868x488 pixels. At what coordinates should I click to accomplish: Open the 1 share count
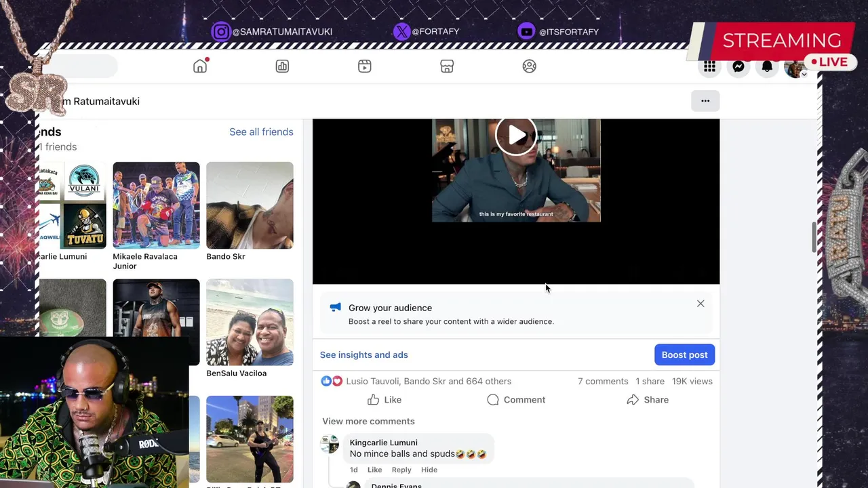pyautogui.click(x=650, y=381)
